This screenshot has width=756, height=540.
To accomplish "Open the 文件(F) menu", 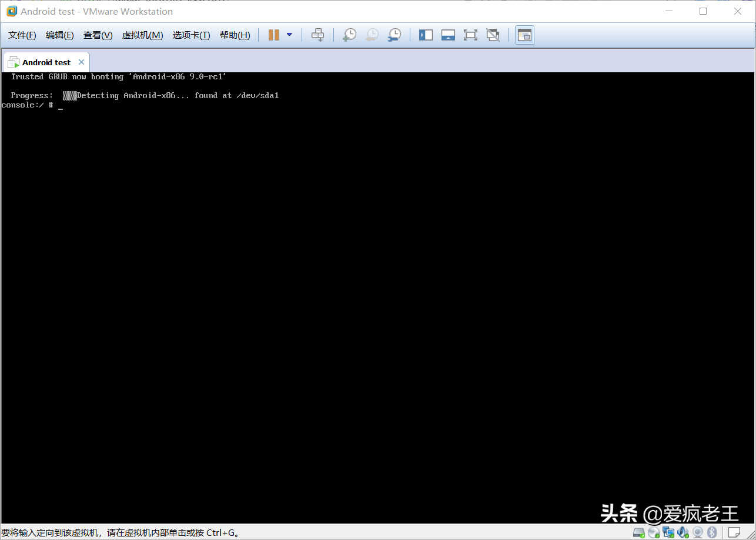I will (x=22, y=35).
